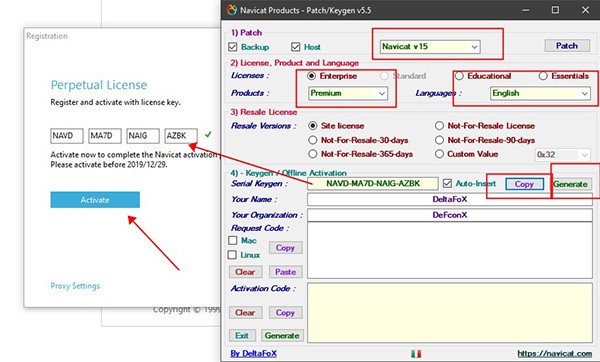Open the Languages dropdown showing English
This screenshot has width=600, height=362.
click(x=540, y=93)
